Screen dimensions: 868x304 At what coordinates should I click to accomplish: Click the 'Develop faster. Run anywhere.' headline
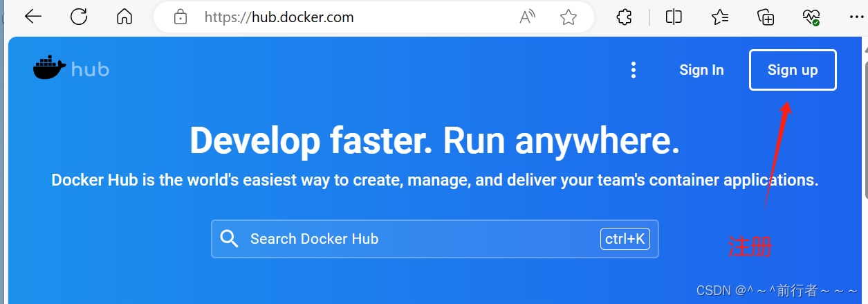tap(434, 141)
